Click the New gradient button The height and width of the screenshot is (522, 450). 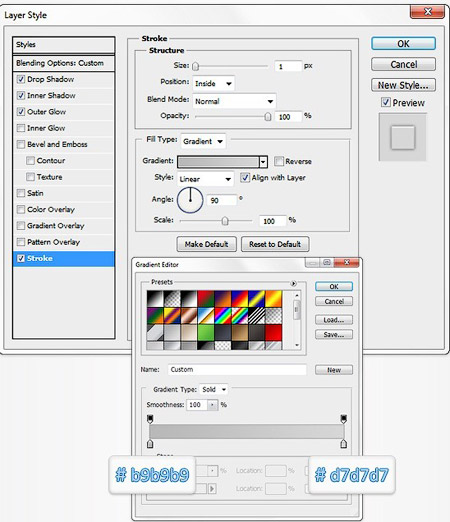point(334,370)
